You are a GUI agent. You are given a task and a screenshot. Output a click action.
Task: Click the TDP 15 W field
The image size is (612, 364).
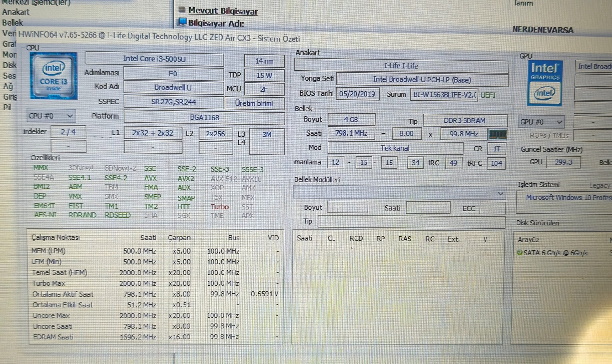pos(264,75)
